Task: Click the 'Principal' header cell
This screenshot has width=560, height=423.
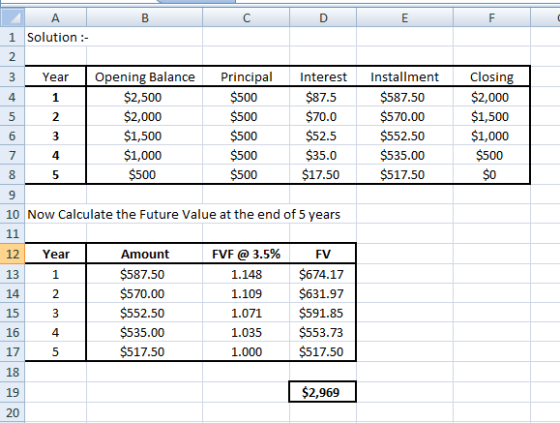Action: [246, 76]
